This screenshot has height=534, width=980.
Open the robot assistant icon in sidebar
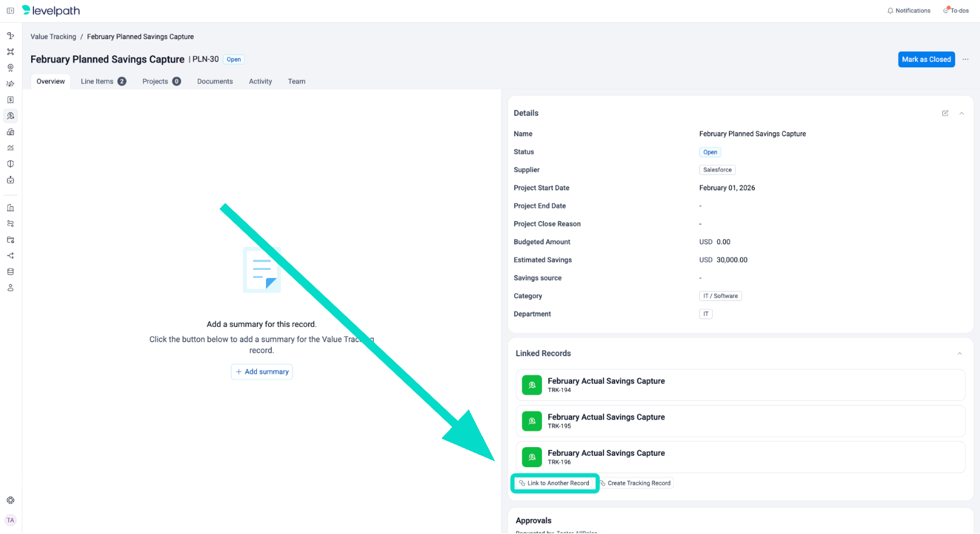pyautogui.click(x=10, y=180)
